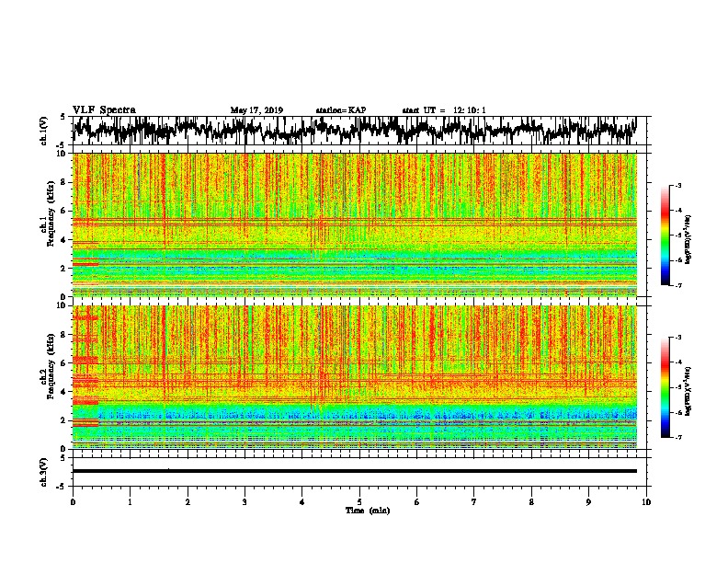
Task: Click the 'VLF Spectra' title text
Action: click(104, 109)
